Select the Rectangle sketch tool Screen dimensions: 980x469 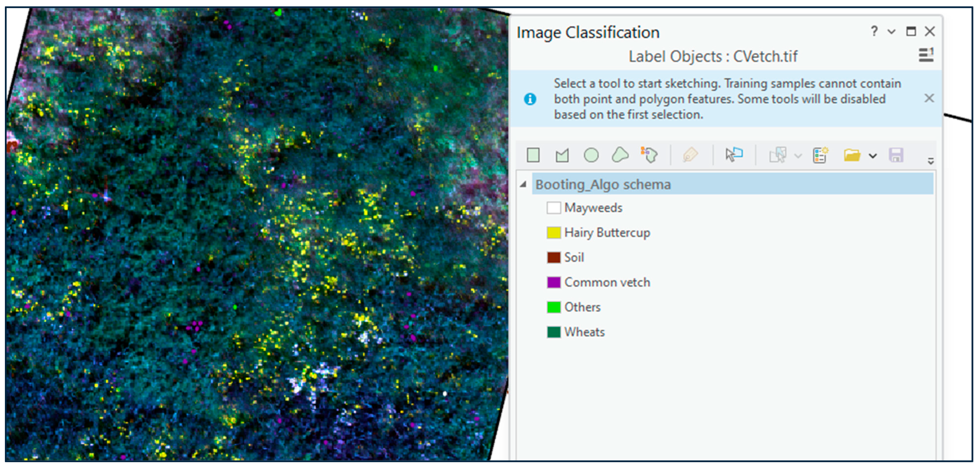533,155
